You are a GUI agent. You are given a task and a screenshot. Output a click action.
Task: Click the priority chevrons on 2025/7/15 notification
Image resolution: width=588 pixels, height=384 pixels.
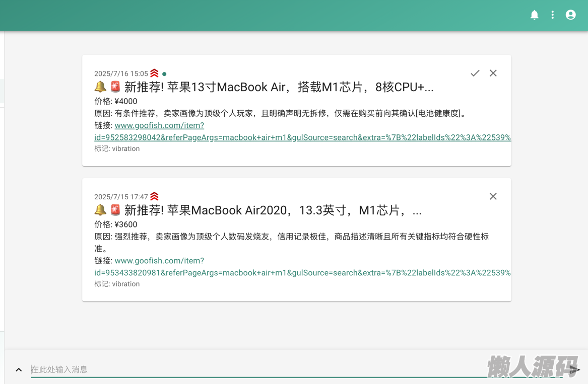154,196
